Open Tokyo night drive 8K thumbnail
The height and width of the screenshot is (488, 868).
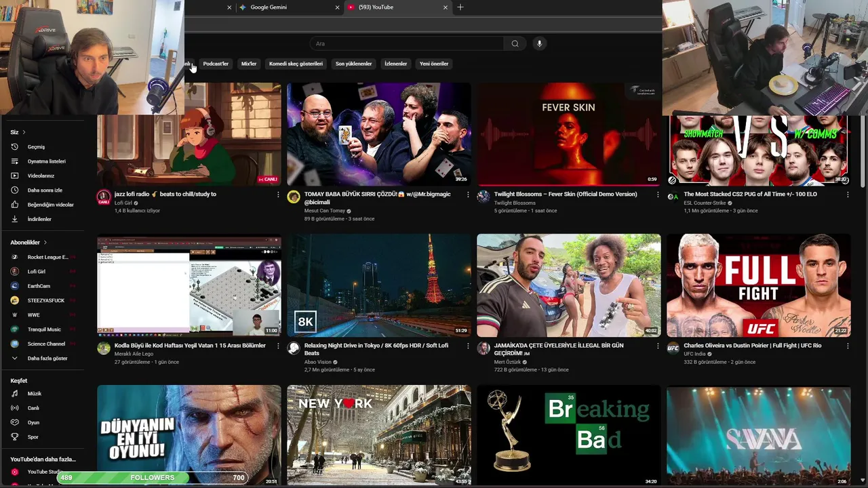(x=379, y=285)
